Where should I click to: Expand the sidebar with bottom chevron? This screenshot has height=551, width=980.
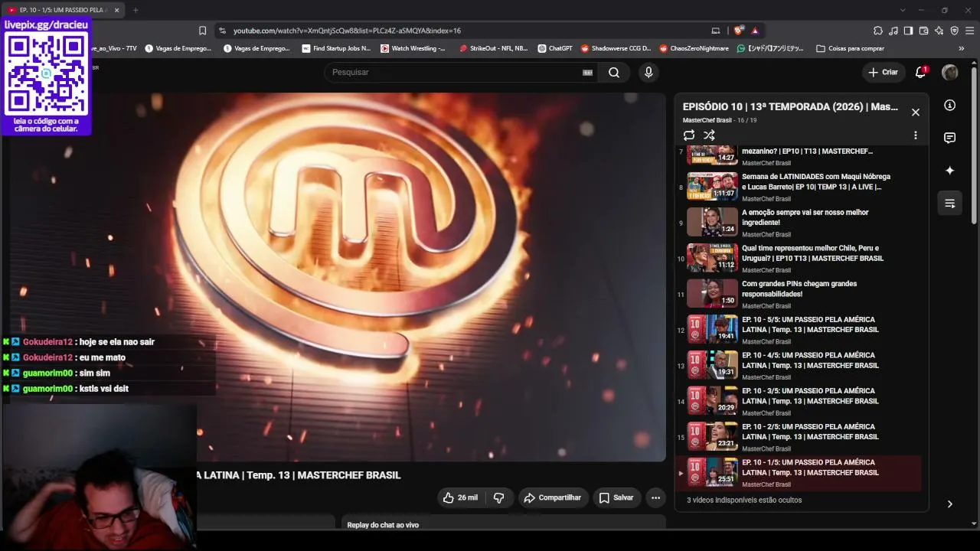(x=949, y=504)
